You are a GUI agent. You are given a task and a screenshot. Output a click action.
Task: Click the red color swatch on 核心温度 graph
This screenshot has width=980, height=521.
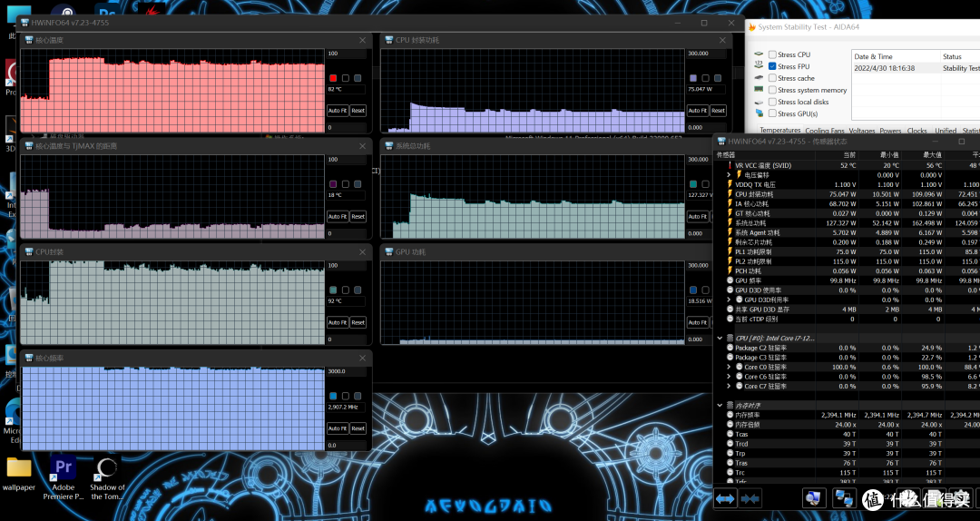pos(333,78)
